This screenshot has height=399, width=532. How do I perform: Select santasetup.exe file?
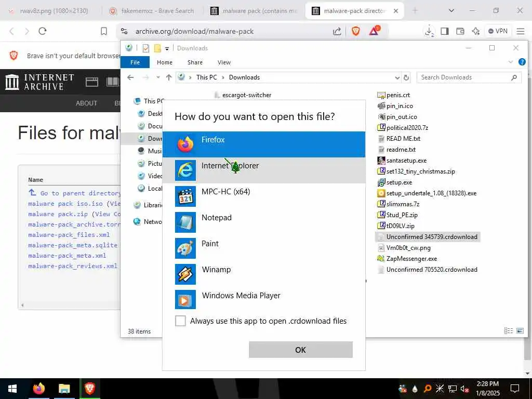(x=402, y=161)
